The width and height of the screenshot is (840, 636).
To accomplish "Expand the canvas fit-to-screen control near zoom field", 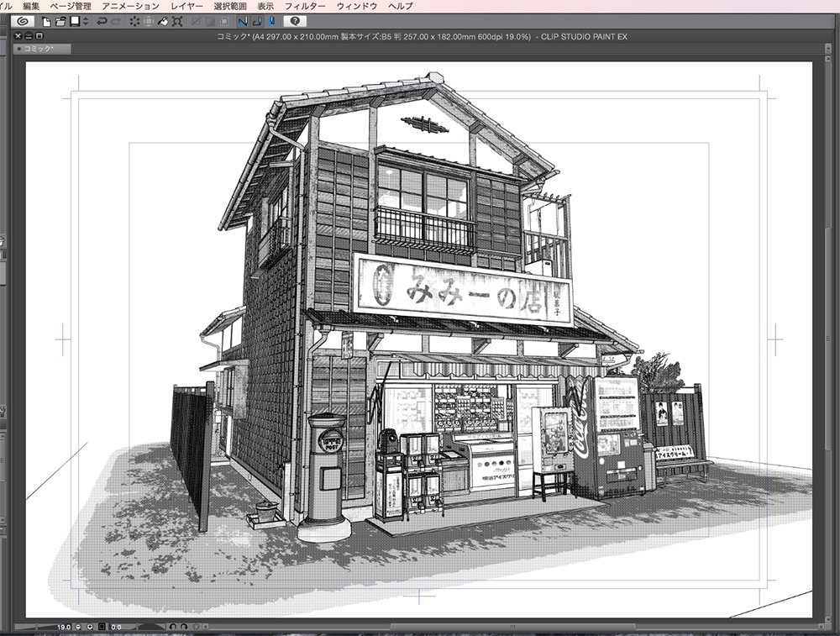I will click(x=101, y=627).
